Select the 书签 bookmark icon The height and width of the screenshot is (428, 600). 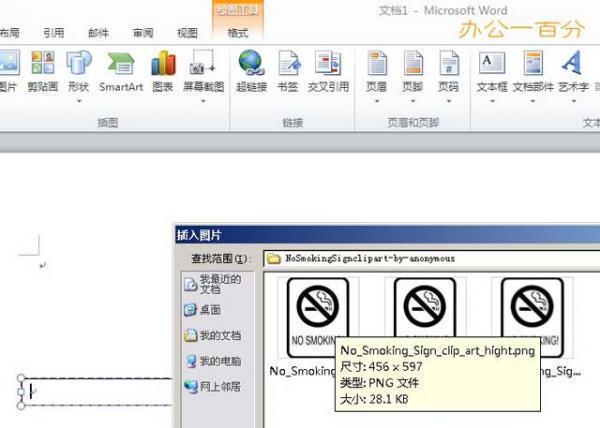click(x=288, y=70)
